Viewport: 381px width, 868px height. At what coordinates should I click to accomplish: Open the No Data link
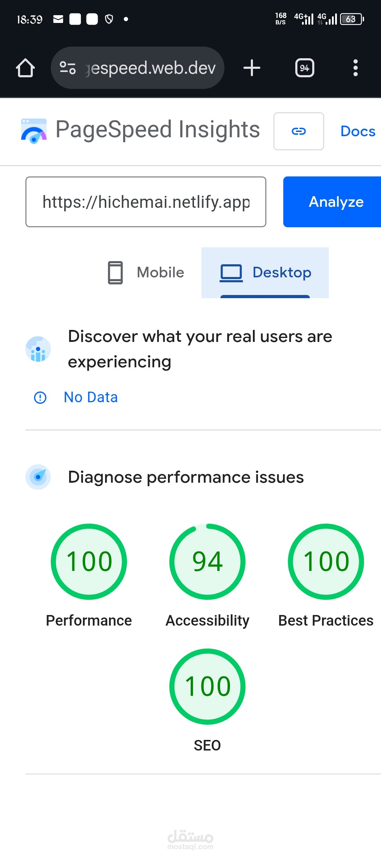point(91,397)
